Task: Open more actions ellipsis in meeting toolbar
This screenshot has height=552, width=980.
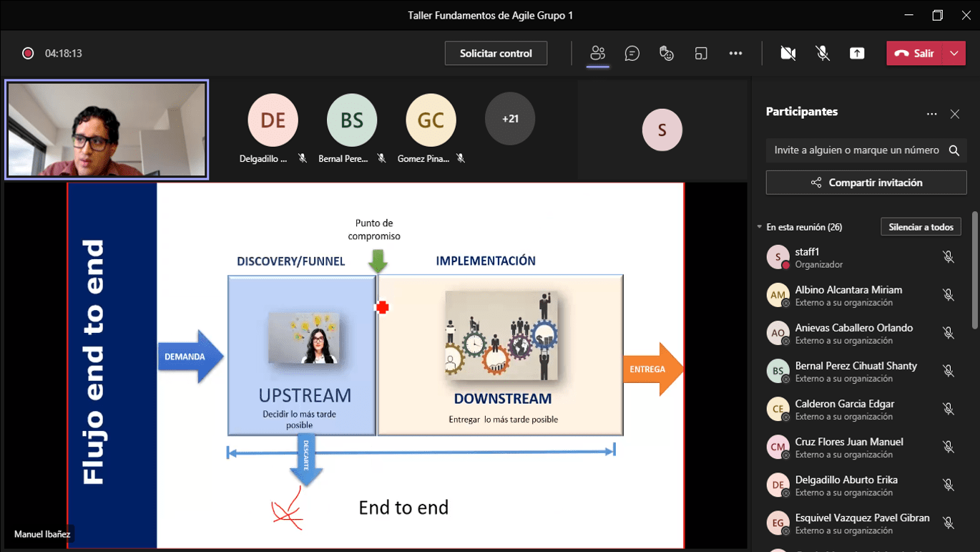Action: click(x=735, y=54)
